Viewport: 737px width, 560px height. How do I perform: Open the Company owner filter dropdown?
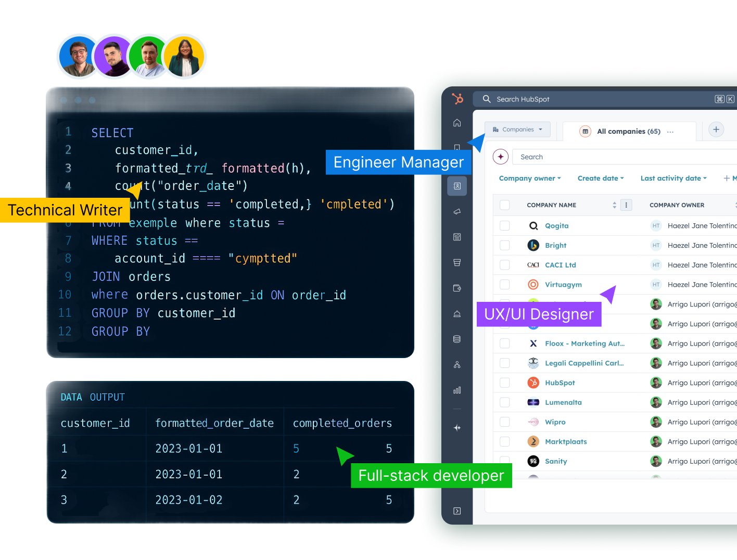529,178
